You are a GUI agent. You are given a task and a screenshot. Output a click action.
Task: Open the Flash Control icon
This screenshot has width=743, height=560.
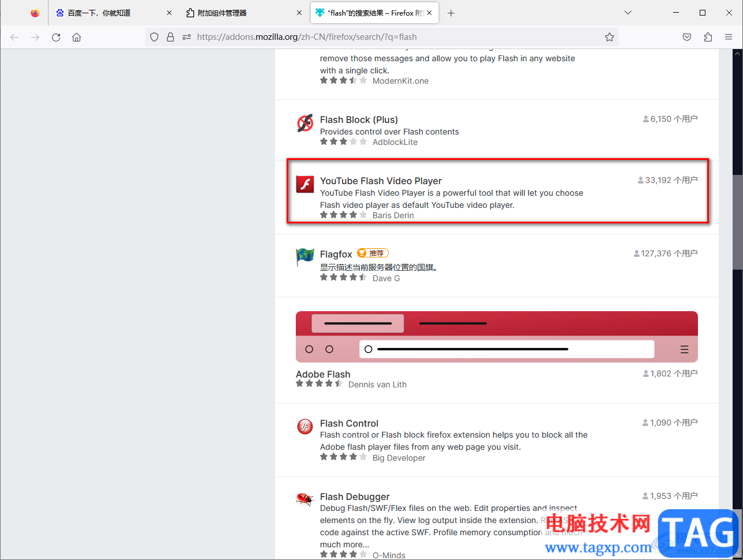305,427
